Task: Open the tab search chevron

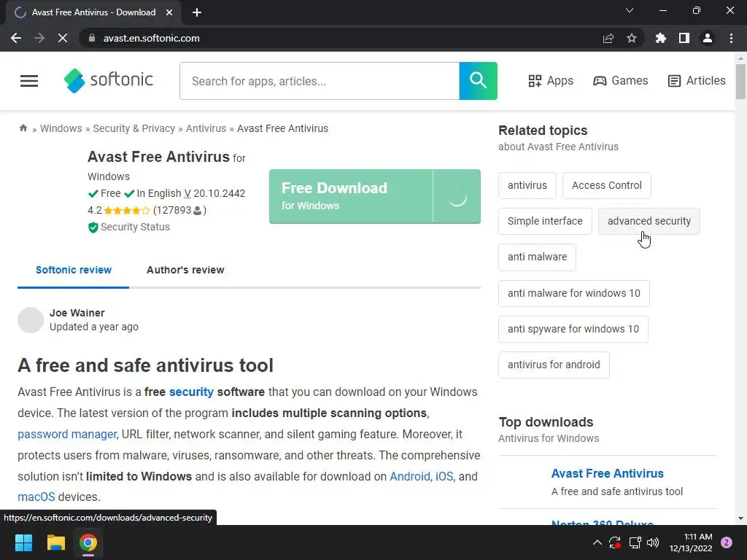Action: 630,10
